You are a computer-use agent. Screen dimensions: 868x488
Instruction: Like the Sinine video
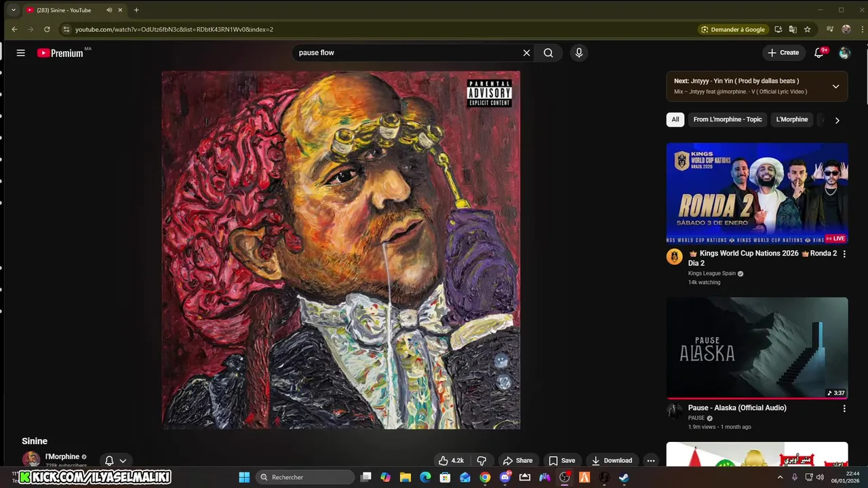click(x=451, y=460)
